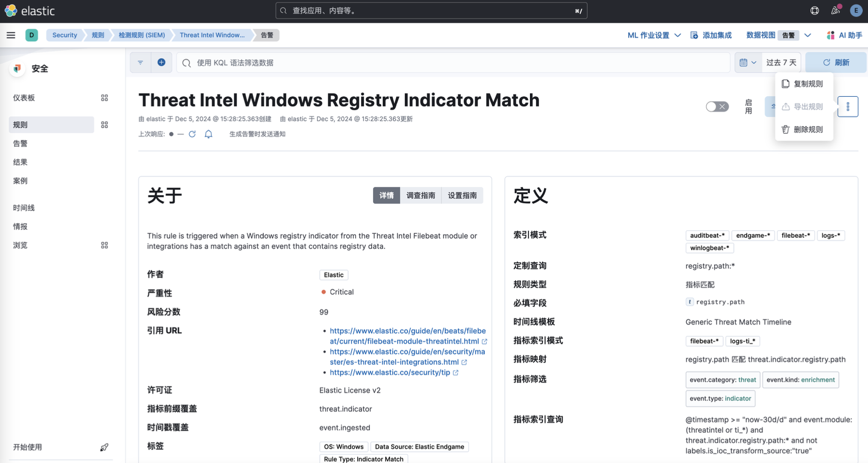Image resolution: width=868 pixels, height=463 pixels.
Task: Open external icon for filebeat threatintel link
Action: point(484,342)
